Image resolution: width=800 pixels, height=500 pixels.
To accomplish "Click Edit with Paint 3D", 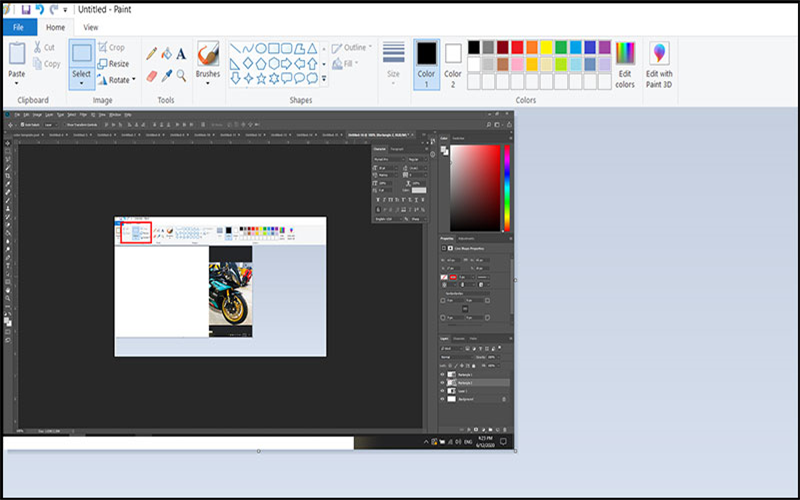I will coord(659,65).
